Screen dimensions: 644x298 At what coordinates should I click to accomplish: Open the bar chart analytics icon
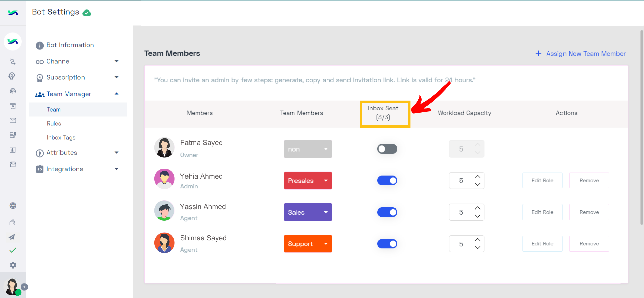click(13, 150)
